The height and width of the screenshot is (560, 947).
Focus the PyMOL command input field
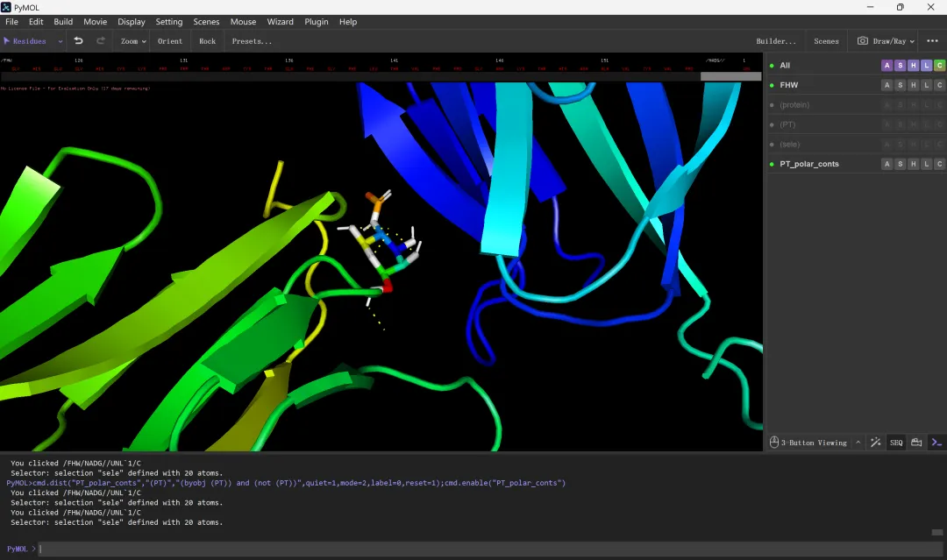[x=490, y=549]
